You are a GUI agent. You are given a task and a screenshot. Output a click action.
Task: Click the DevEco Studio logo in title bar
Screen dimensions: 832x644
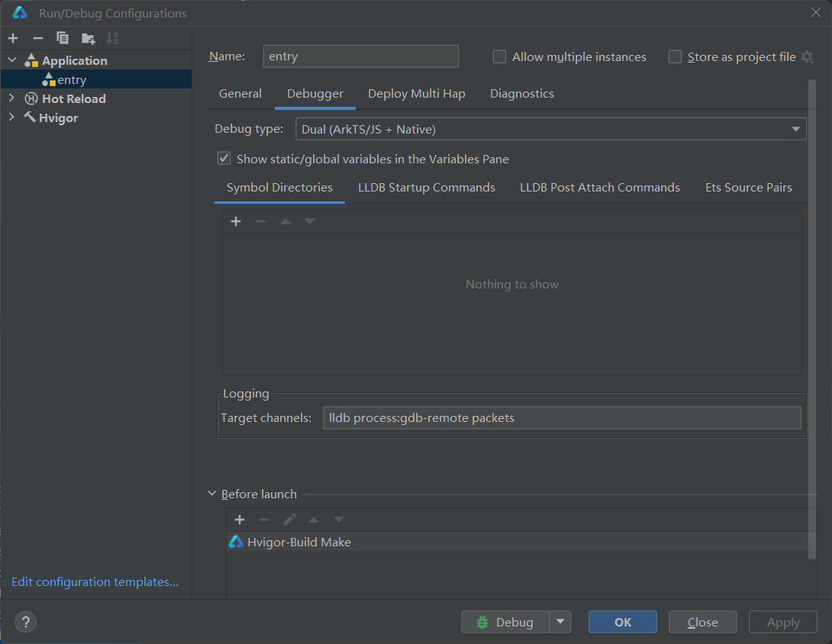pos(20,13)
